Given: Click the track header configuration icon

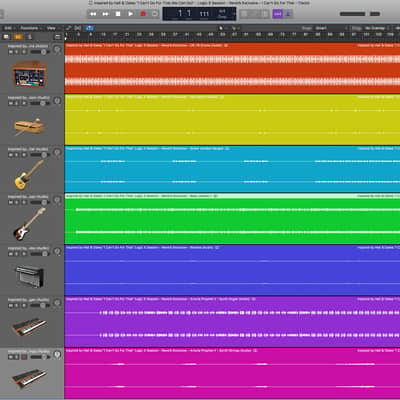Looking at the screenshot, I should coord(58,37).
